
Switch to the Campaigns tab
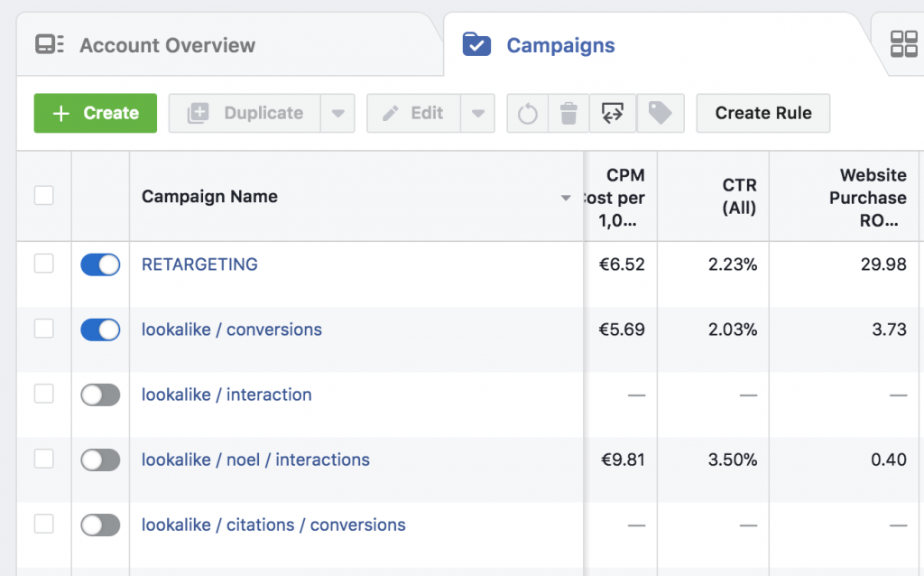coord(657,45)
